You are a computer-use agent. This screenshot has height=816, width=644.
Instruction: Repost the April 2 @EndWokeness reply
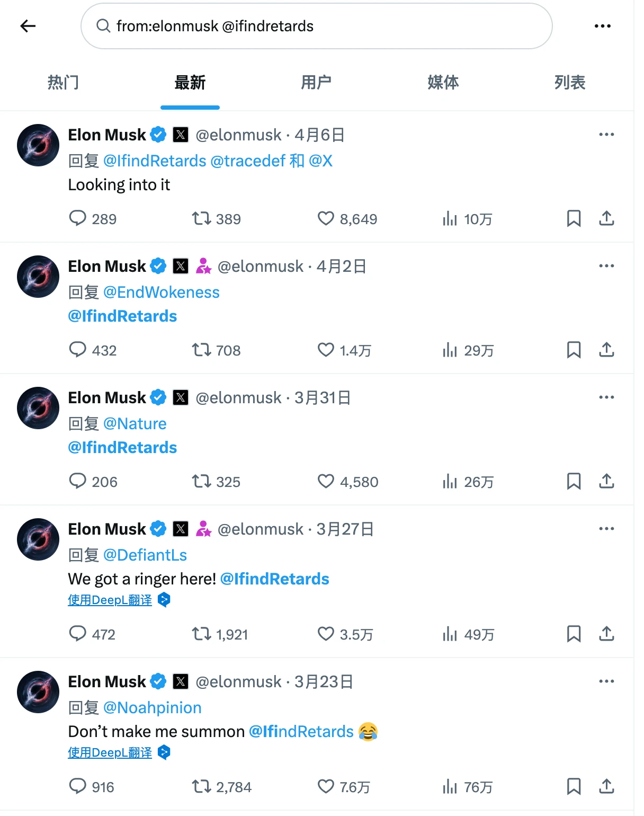[201, 350]
